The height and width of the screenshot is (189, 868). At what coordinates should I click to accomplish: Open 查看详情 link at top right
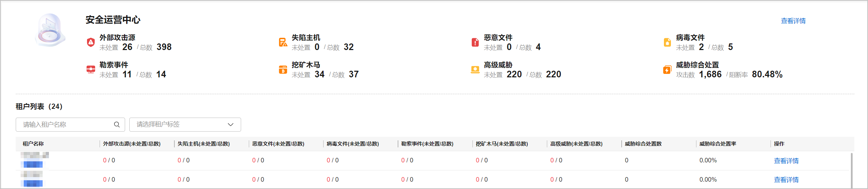[793, 21]
